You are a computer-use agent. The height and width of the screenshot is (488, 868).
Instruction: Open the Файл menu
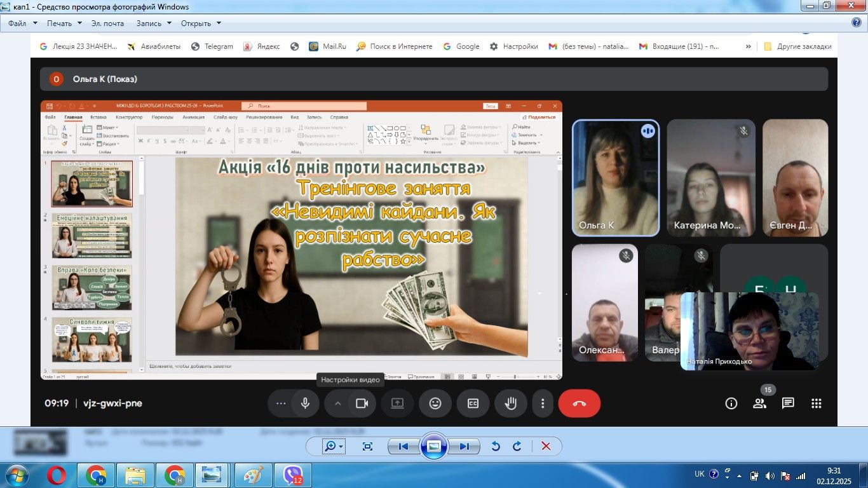17,24
